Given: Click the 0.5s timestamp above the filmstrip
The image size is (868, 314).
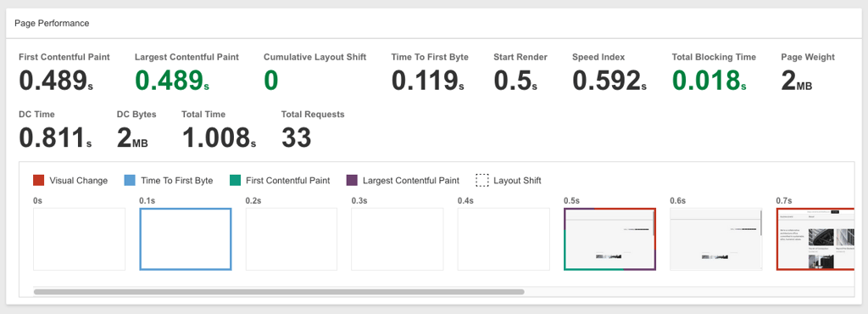Looking at the screenshot, I should (571, 200).
